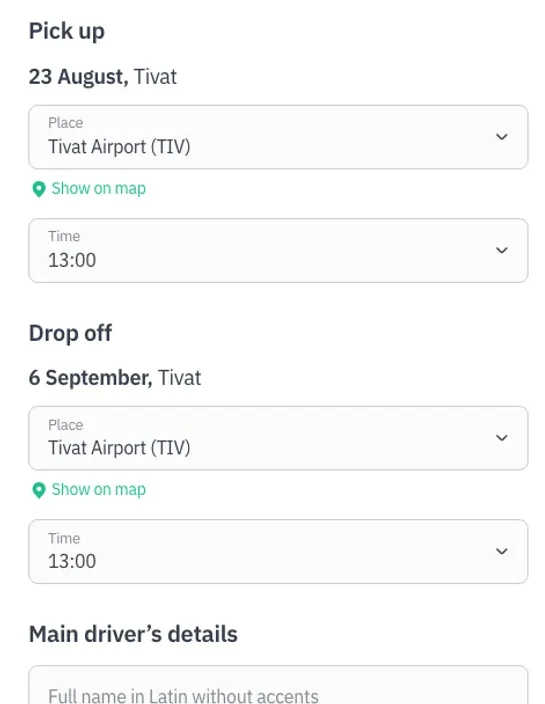Viewport: 545px width, 704px height.
Task: Expand the drop-off Place dropdown showing Tivat Airport
Action: pos(278,438)
